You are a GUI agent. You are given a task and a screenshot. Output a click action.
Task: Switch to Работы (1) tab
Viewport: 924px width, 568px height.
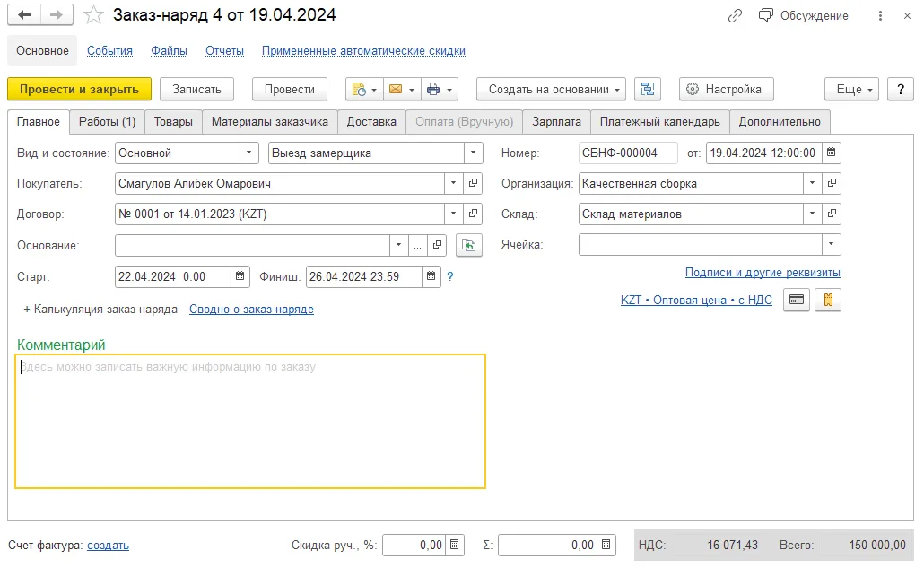pos(108,122)
